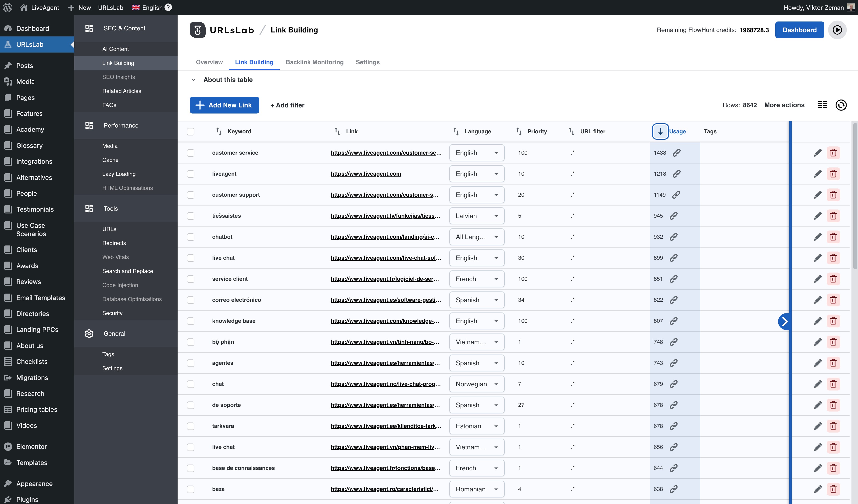
Task: Click the edit pencil icon for customer service row
Action: 818,153
